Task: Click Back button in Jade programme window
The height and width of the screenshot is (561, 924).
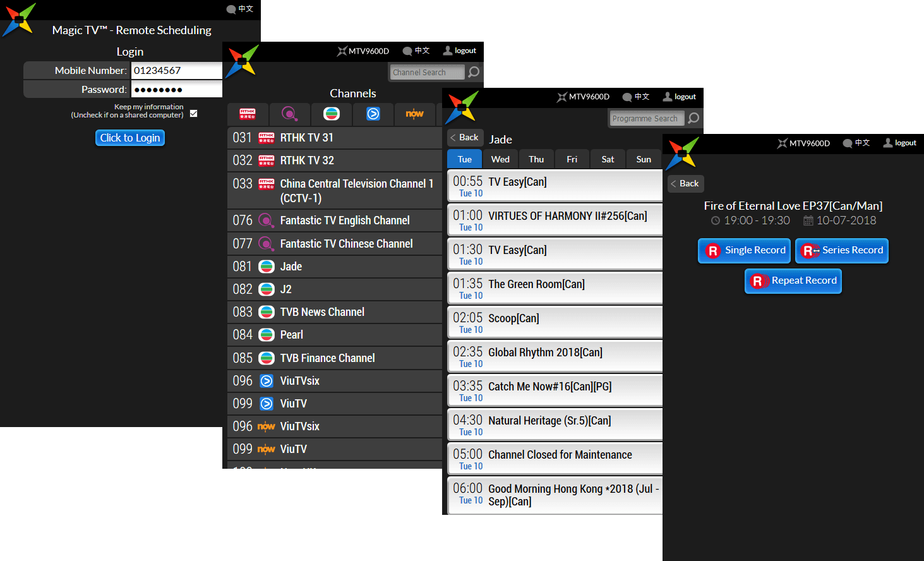Action: tap(465, 137)
